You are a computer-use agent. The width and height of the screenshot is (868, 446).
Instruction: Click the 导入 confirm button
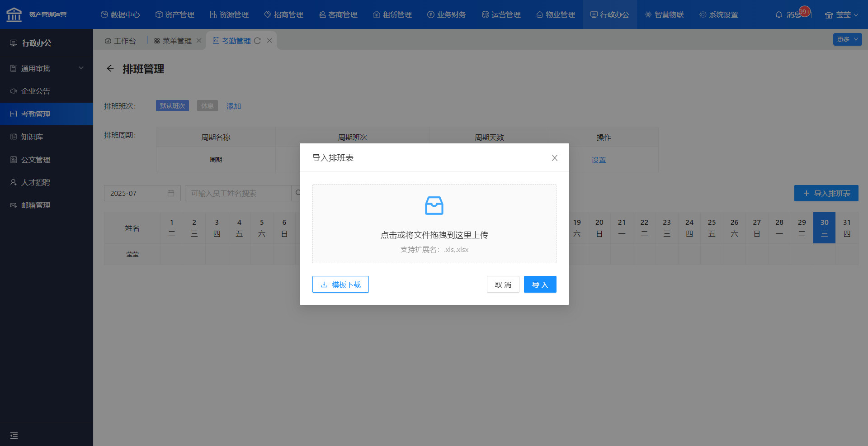click(x=540, y=285)
